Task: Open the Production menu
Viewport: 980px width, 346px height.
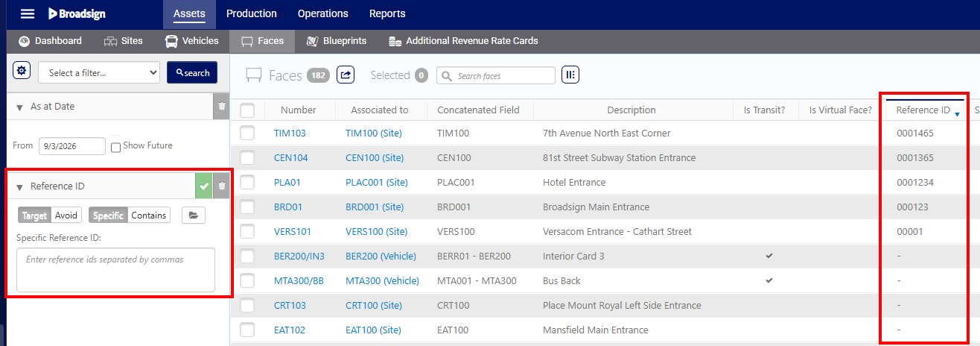Action: tap(252, 13)
